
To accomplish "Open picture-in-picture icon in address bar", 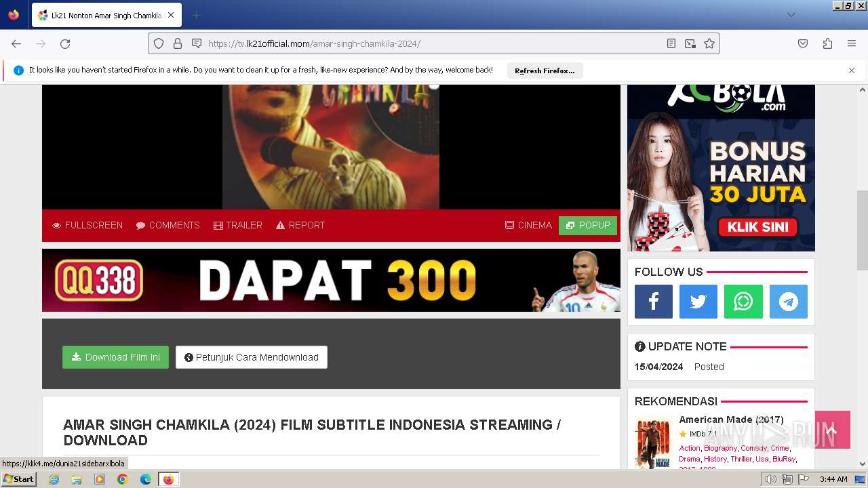I will click(x=690, y=43).
